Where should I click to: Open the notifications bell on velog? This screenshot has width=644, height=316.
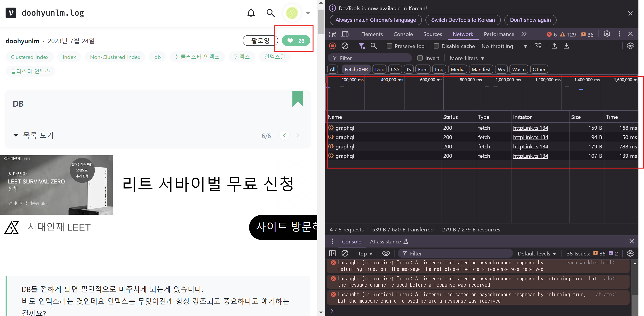(x=251, y=13)
